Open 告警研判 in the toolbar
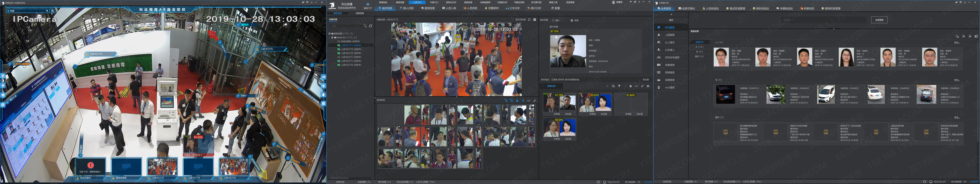The width and height of the screenshot is (980, 184). [492, 8]
